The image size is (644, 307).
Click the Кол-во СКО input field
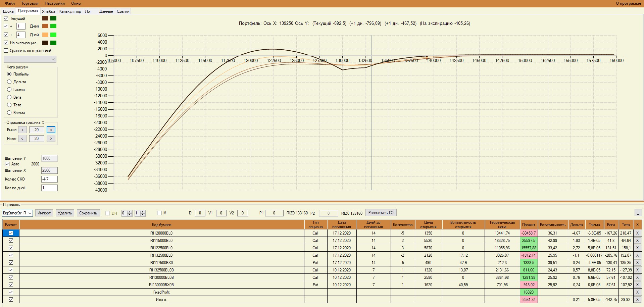click(x=49, y=179)
